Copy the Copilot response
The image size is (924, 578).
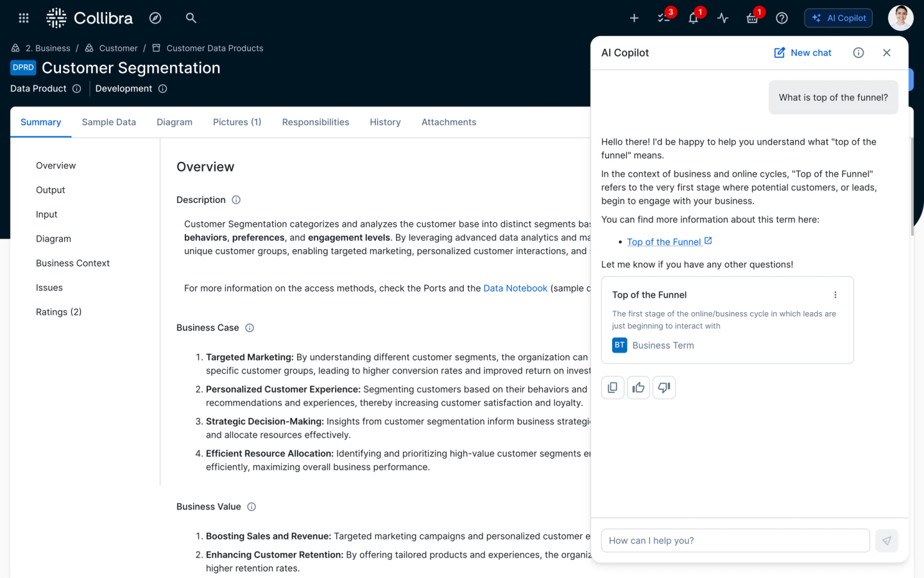tap(613, 388)
